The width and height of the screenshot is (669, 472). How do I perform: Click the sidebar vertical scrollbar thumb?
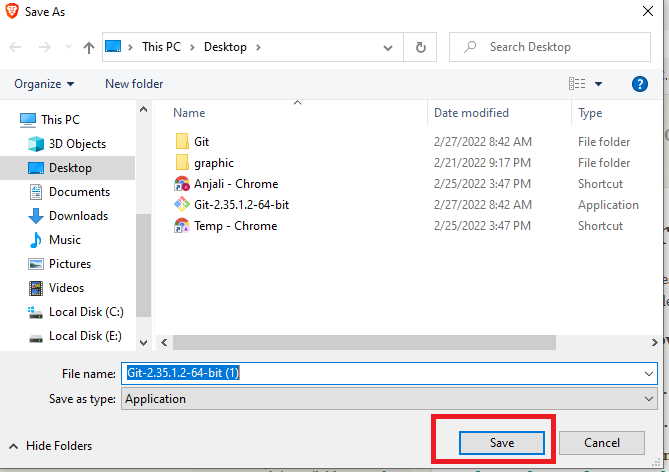tap(143, 265)
